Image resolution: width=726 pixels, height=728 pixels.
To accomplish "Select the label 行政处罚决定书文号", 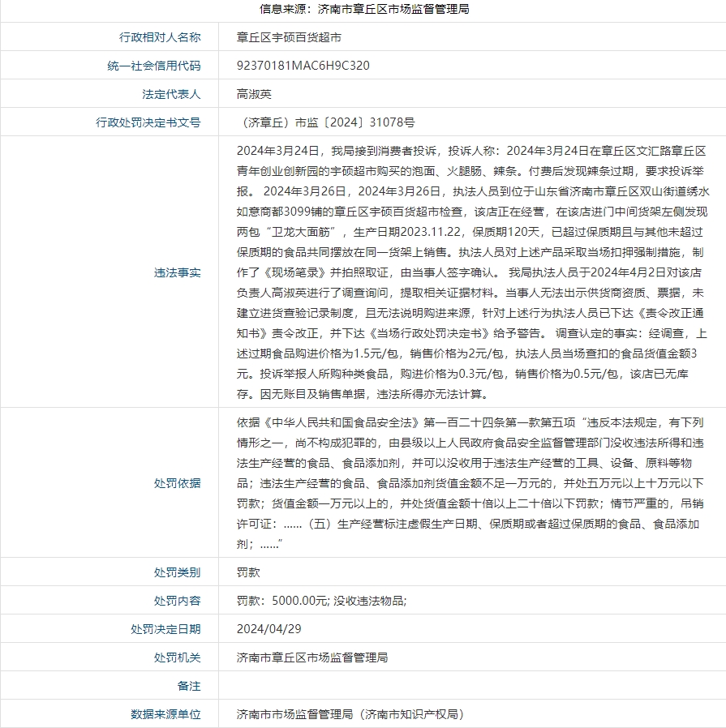I will [x=148, y=122].
